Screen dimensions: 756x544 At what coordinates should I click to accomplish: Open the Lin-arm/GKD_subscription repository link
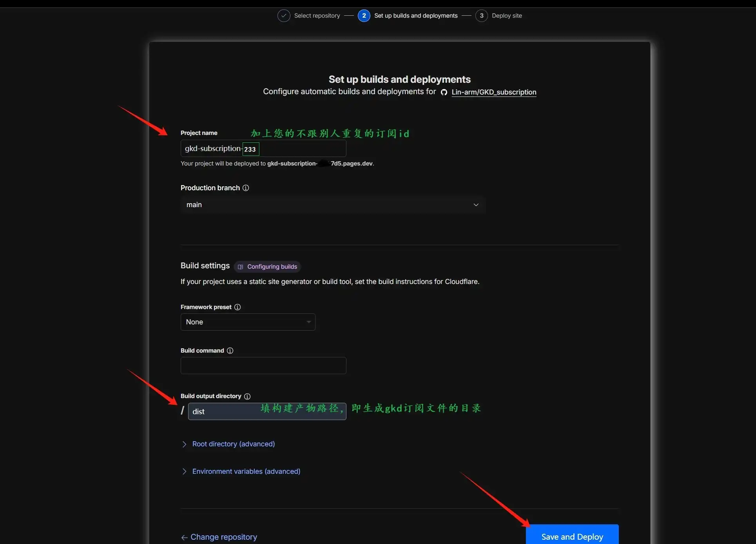tap(494, 92)
